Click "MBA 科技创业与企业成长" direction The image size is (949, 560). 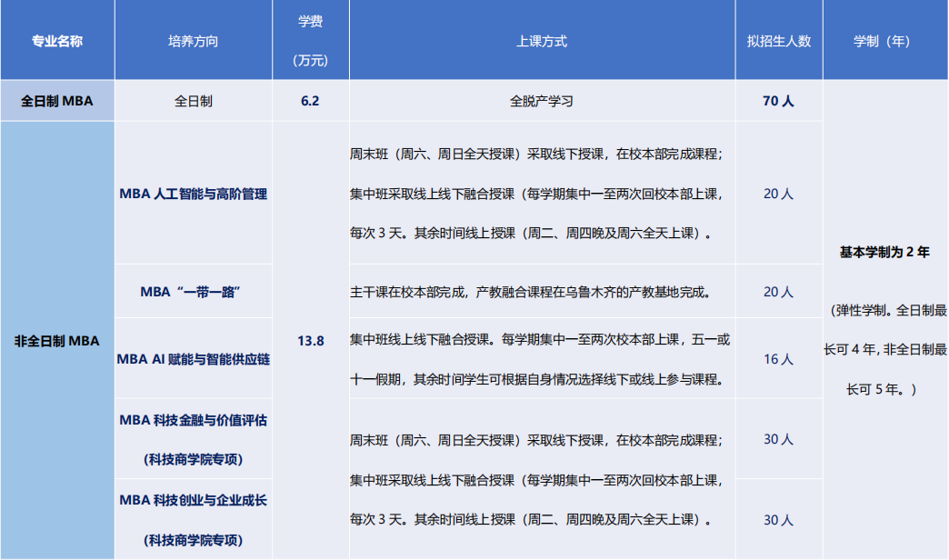193,500
